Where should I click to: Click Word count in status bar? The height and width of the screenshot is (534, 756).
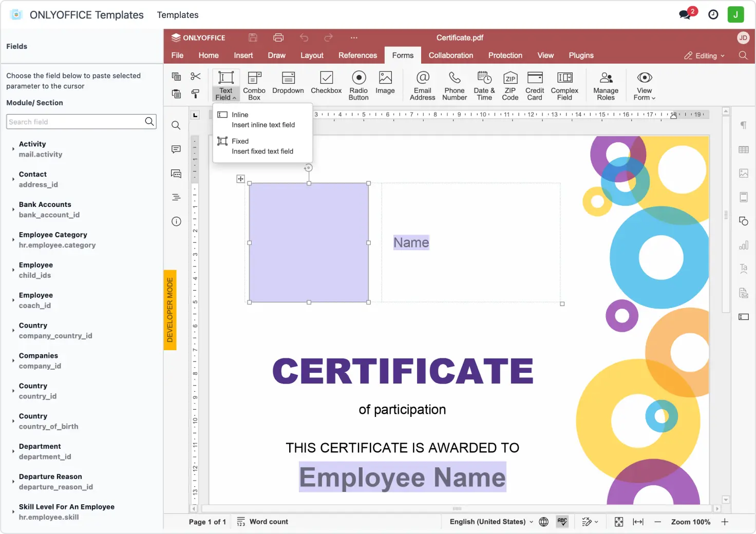pyautogui.click(x=262, y=522)
